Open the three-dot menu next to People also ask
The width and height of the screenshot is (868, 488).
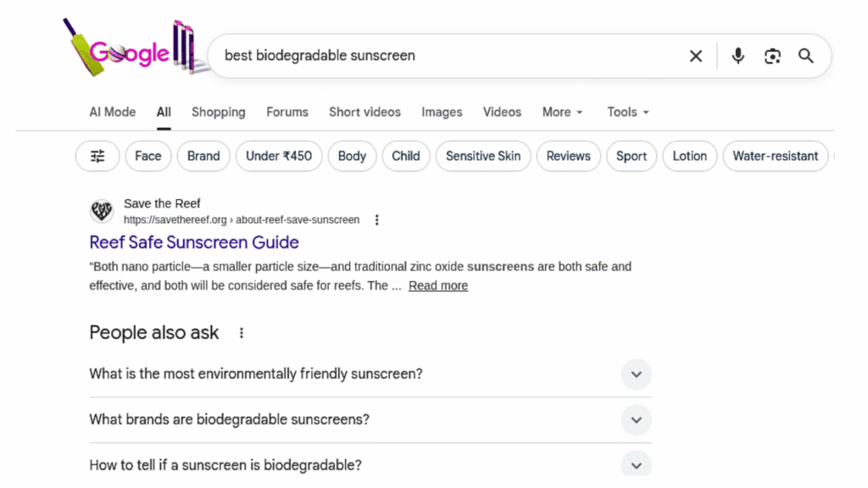click(x=241, y=333)
